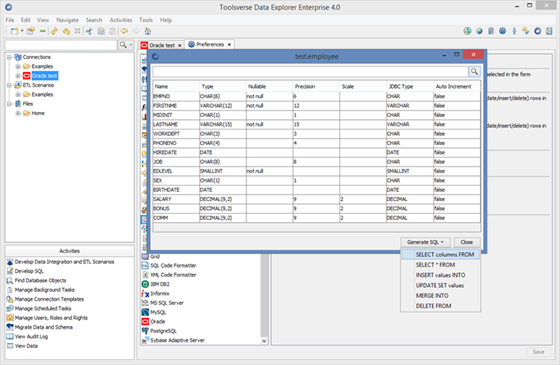
Task: Collapse the Files tree node
Action: coord(9,104)
